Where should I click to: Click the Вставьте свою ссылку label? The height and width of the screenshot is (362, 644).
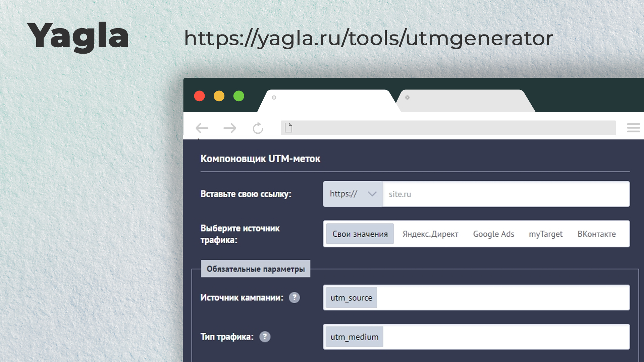[x=246, y=194]
